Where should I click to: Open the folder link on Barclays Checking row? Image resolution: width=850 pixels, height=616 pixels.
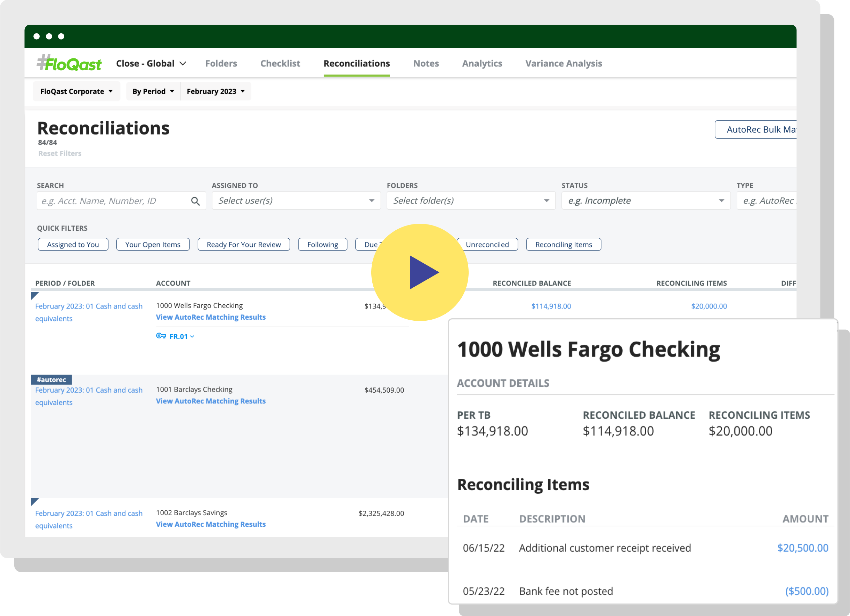click(89, 396)
